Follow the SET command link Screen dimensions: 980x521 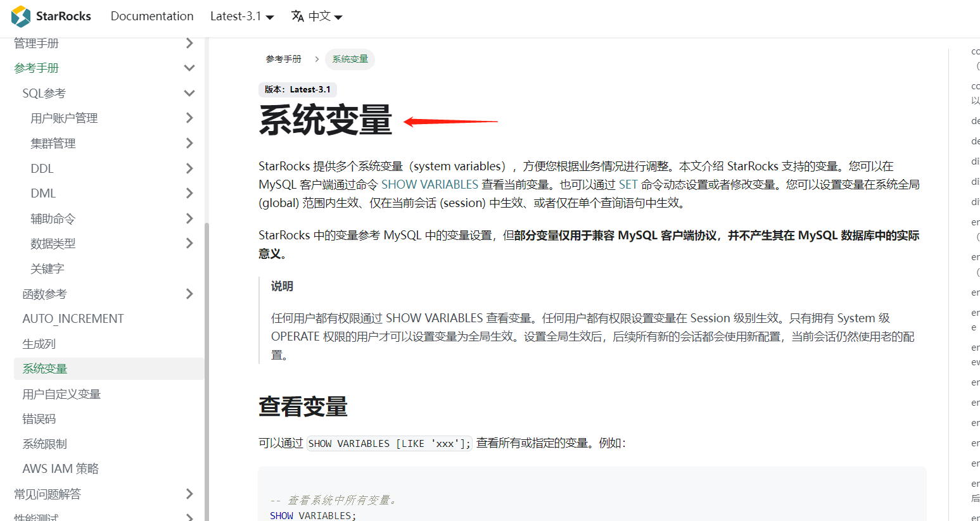click(628, 184)
